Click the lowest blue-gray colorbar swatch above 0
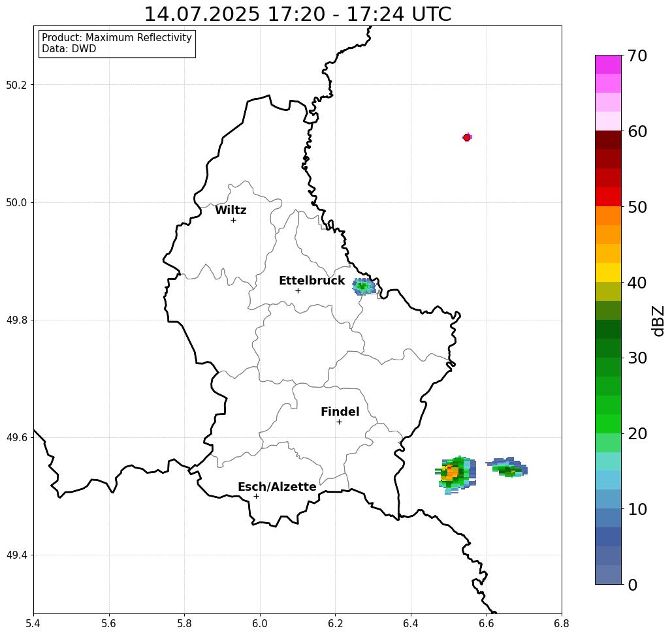This screenshot has width=672, height=635. (608, 574)
